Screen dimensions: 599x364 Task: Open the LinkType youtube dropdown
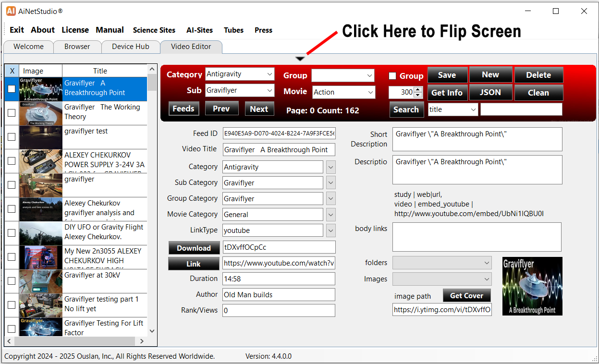click(330, 231)
